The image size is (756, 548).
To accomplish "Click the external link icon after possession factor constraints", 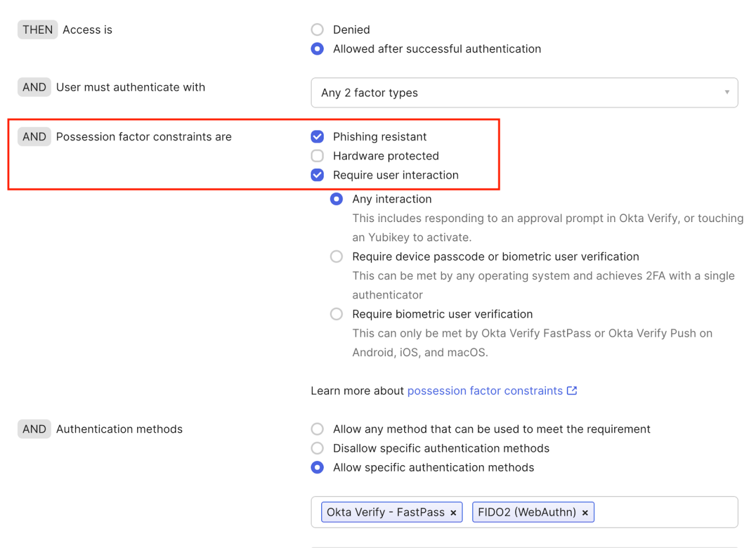I will pyautogui.click(x=571, y=390).
